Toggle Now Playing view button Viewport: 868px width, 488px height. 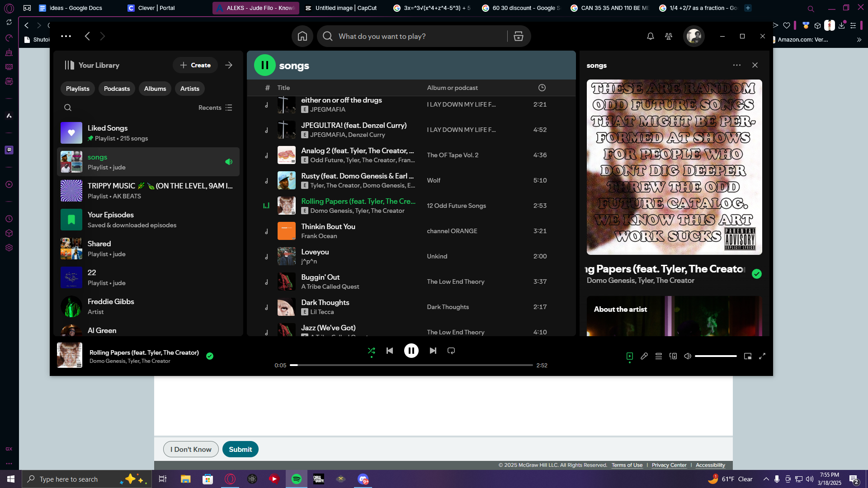click(x=630, y=356)
